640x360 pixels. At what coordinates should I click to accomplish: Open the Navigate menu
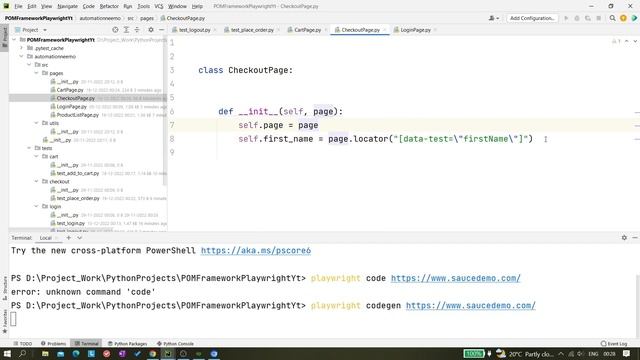(x=67, y=6)
